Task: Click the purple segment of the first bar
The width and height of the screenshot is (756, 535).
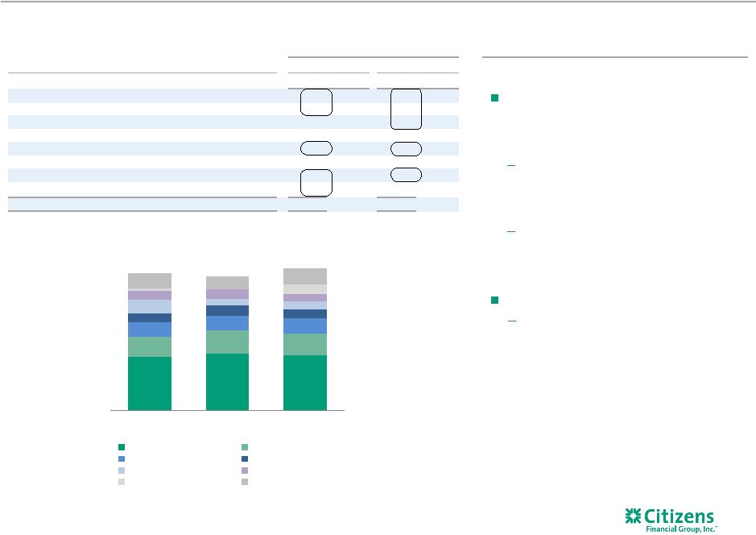Action: tap(150, 295)
